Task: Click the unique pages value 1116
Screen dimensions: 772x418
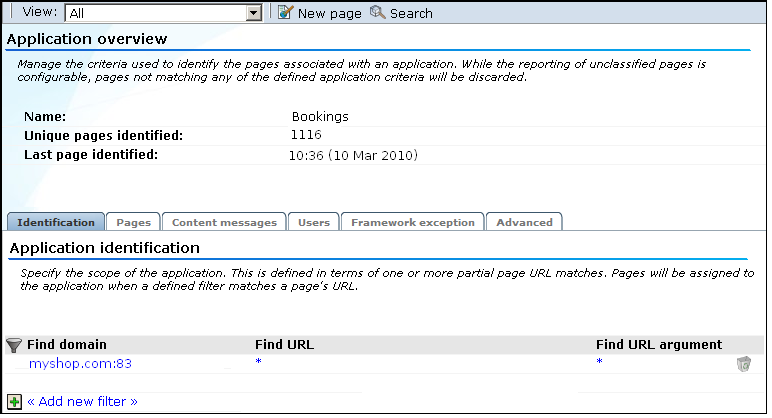Action: pos(306,135)
